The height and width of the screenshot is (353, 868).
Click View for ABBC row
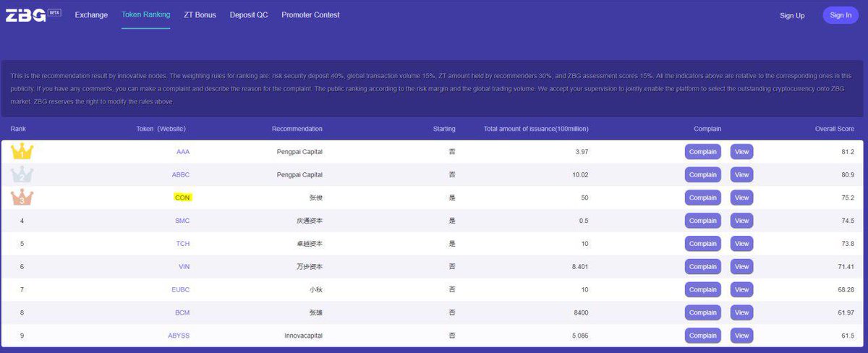tap(741, 174)
